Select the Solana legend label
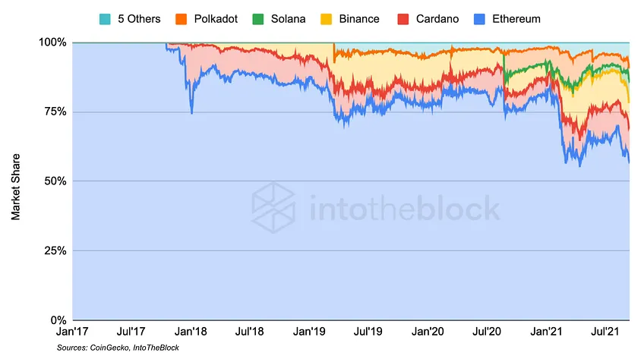 pyautogui.click(x=289, y=19)
